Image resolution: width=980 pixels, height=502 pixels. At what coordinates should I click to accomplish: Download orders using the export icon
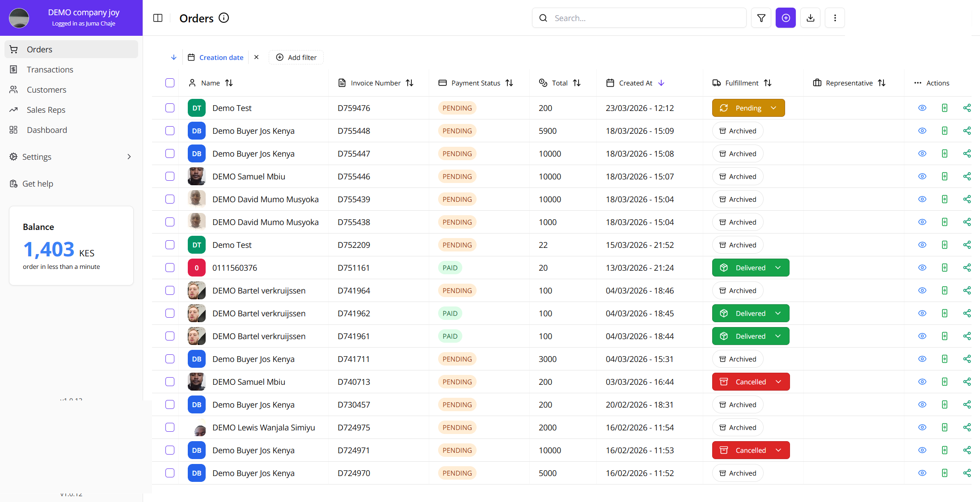click(810, 18)
